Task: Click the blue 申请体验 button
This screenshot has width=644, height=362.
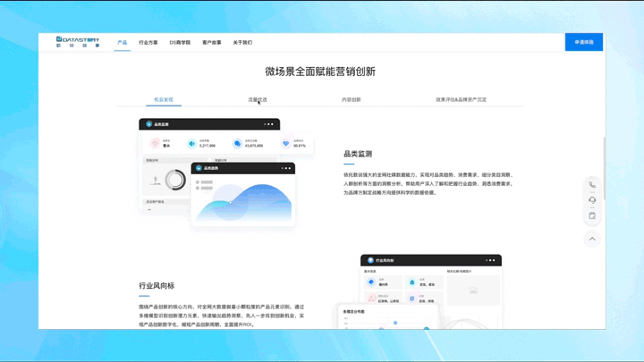Action: pyautogui.click(x=584, y=42)
